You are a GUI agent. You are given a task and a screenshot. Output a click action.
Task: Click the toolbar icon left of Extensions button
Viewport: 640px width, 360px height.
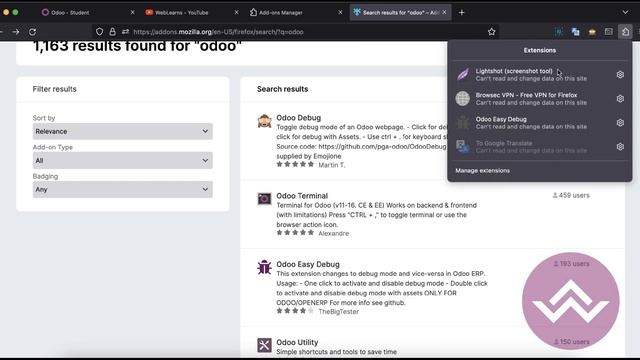pos(609,32)
